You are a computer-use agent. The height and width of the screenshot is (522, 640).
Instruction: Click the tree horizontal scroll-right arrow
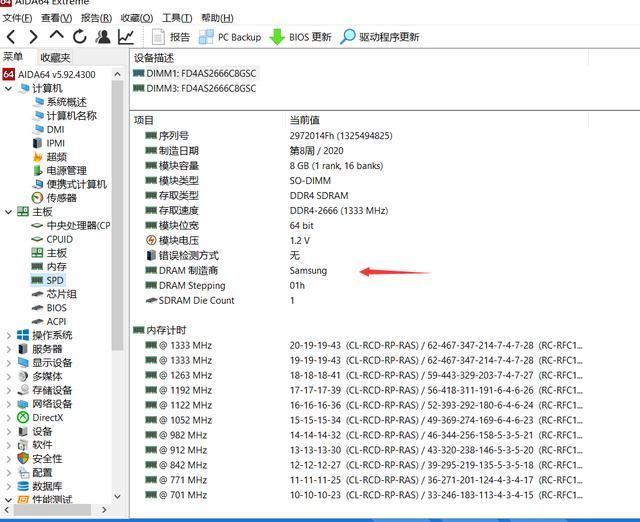[x=104, y=510]
